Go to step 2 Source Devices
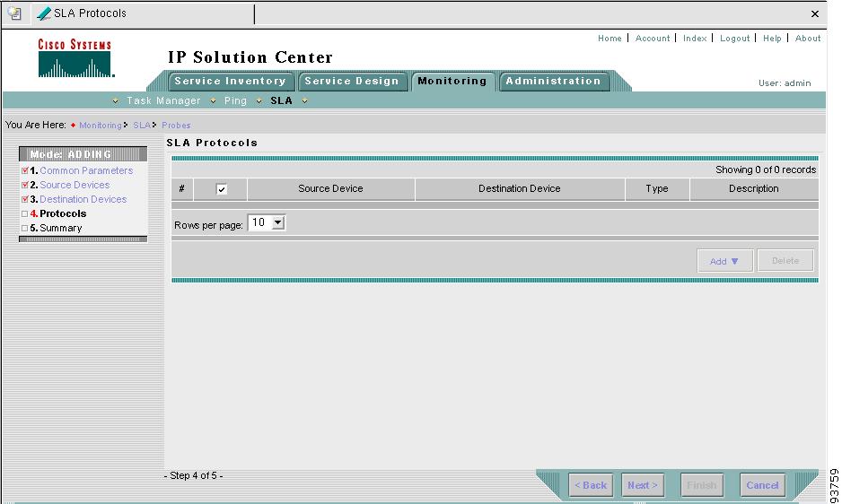This screenshot has height=504, width=842. (75, 185)
